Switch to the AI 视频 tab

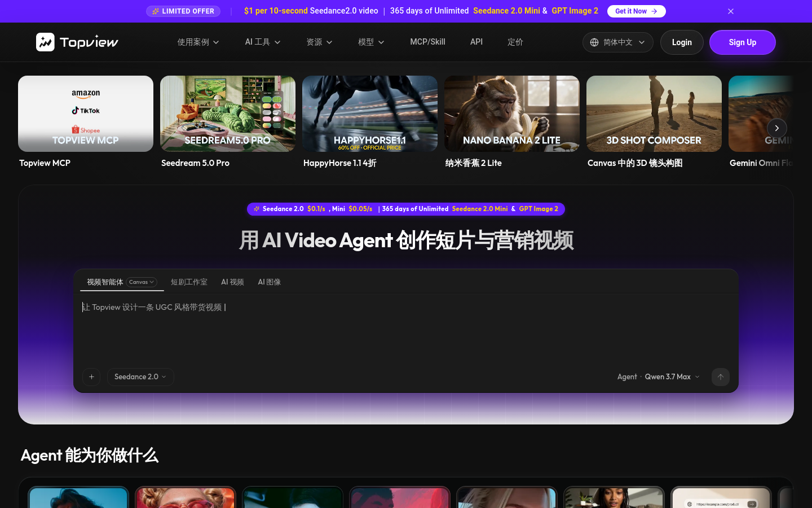pos(232,282)
